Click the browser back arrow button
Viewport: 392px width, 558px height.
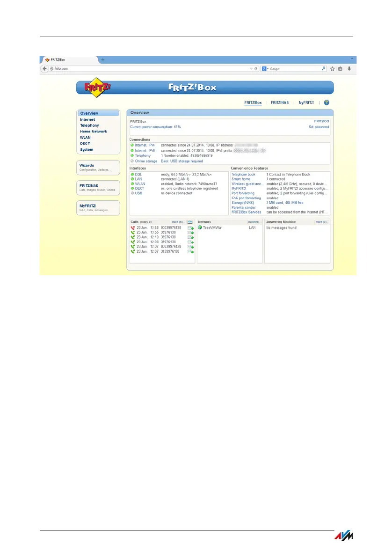click(x=44, y=69)
